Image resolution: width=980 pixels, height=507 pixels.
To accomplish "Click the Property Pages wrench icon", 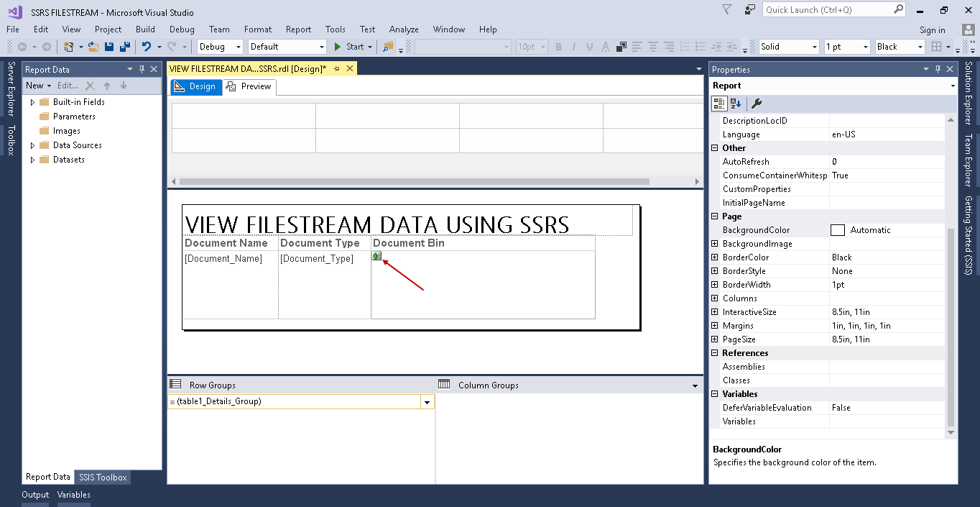I will (x=757, y=104).
